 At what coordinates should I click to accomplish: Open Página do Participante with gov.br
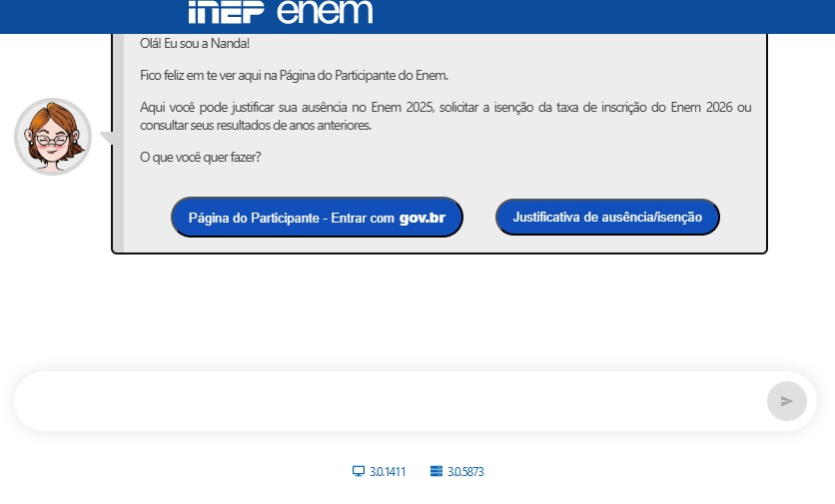[317, 218]
